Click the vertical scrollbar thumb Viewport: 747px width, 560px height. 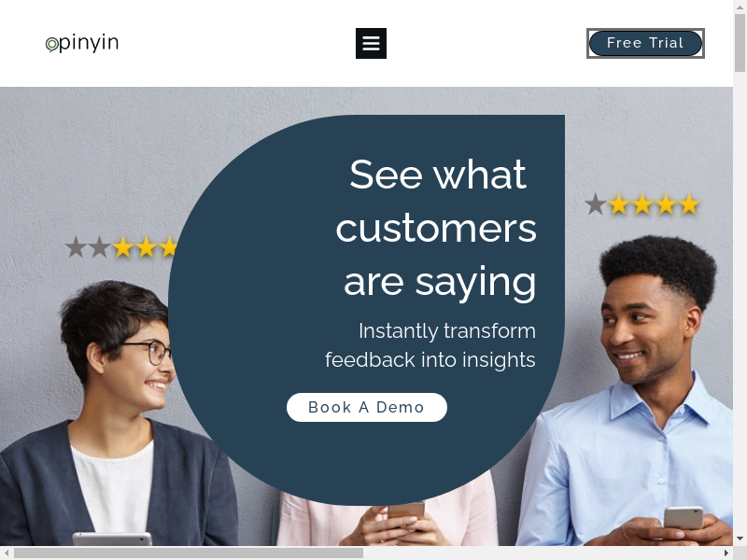coord(740,43)
